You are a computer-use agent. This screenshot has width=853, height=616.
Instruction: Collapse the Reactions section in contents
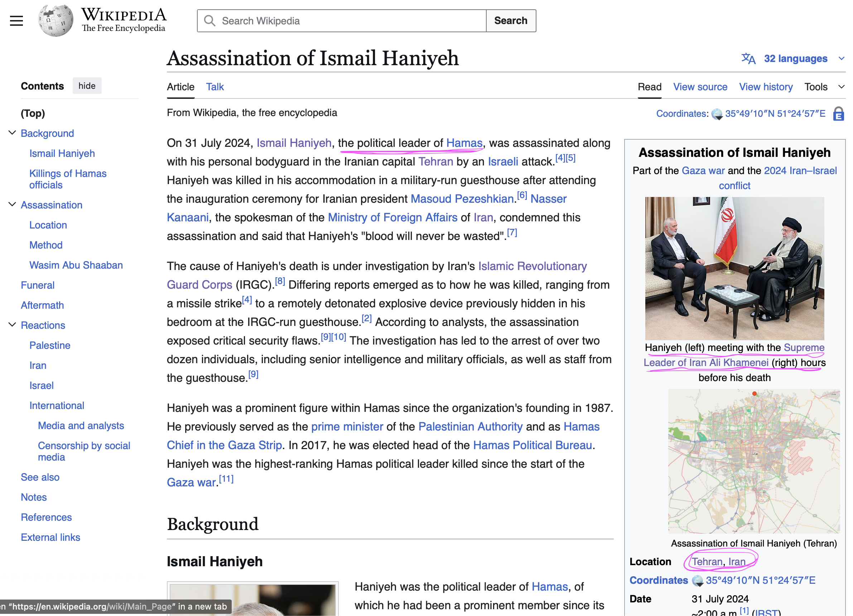coord(12,324)
